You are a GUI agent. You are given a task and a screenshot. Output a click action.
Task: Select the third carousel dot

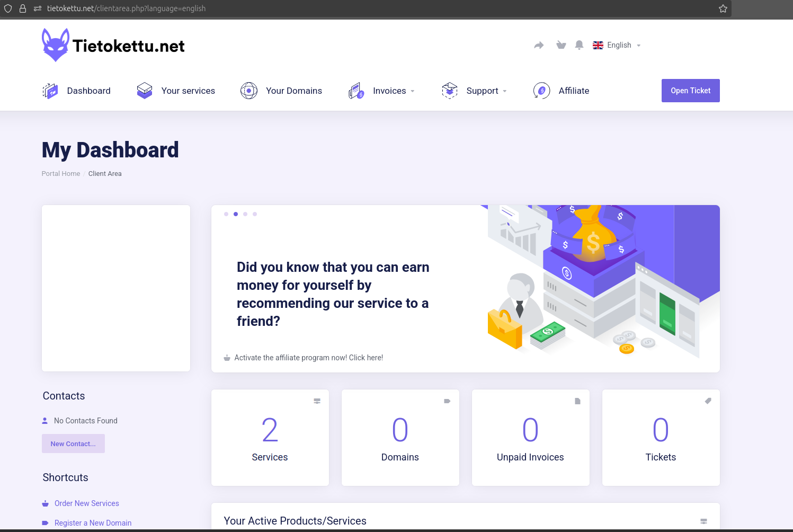coord(245,214)
